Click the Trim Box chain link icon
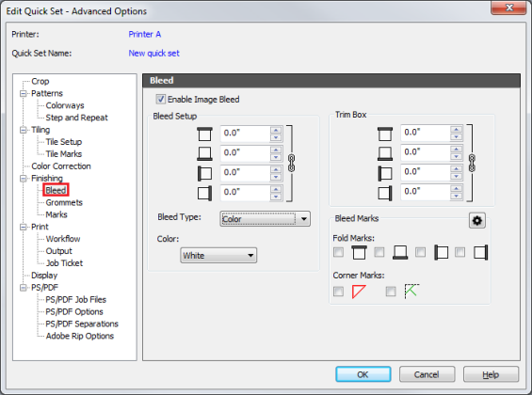Screen dimensions: 532x395 coord(472,163)
